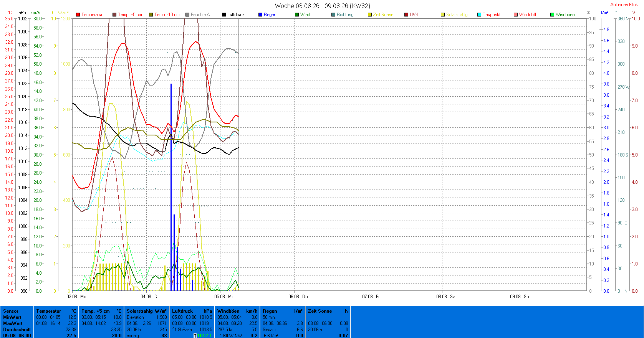Click the 'sonnig' status text
The width and height of the screenshot is (644, 338).
point(133,336)
